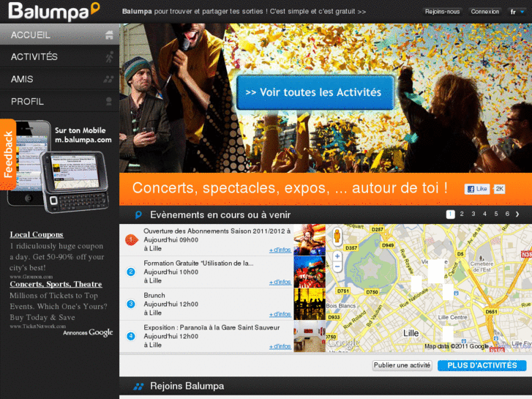This screenshot has width=532, height=399.
Task: Go to events page 6
Action: pos(507,214)
